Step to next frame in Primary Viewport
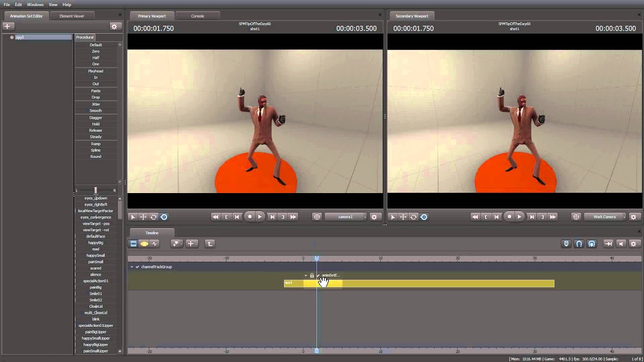This screenshot has height=362, width=644. click(x=272, y=217)
